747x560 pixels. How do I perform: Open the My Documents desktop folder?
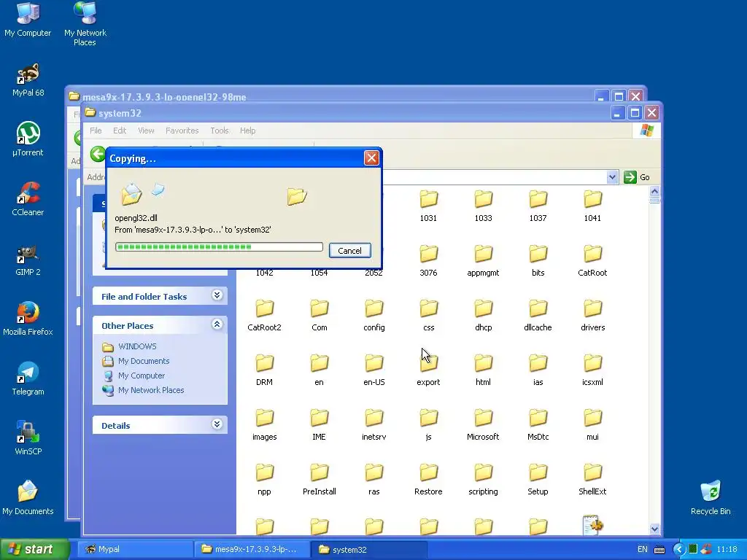(28, 497)
